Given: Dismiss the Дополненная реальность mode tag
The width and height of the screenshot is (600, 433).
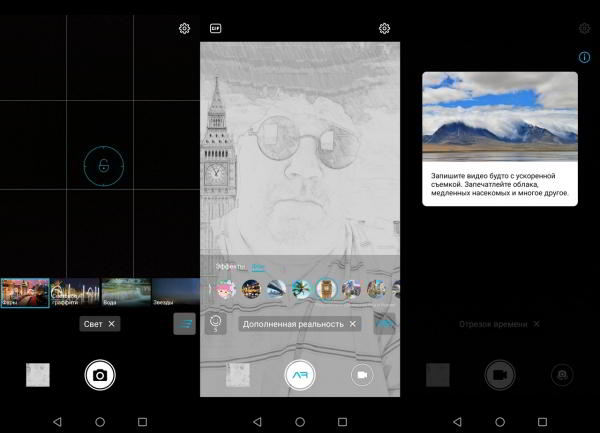Looking at the screenshot, I should coord(352,324).
